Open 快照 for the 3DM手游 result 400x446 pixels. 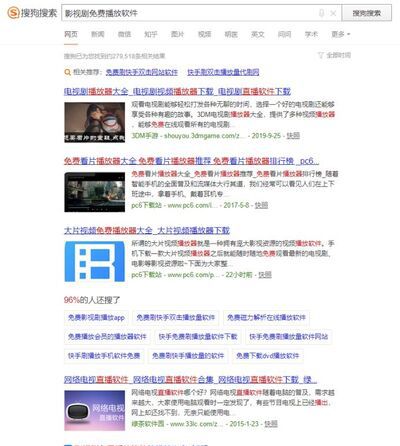pyautogui.click(x=293, y=136)
